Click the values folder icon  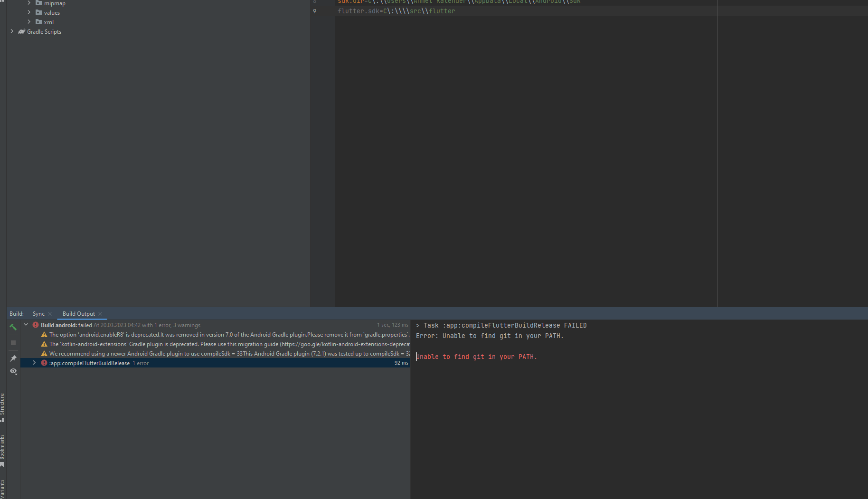point(39,12)
